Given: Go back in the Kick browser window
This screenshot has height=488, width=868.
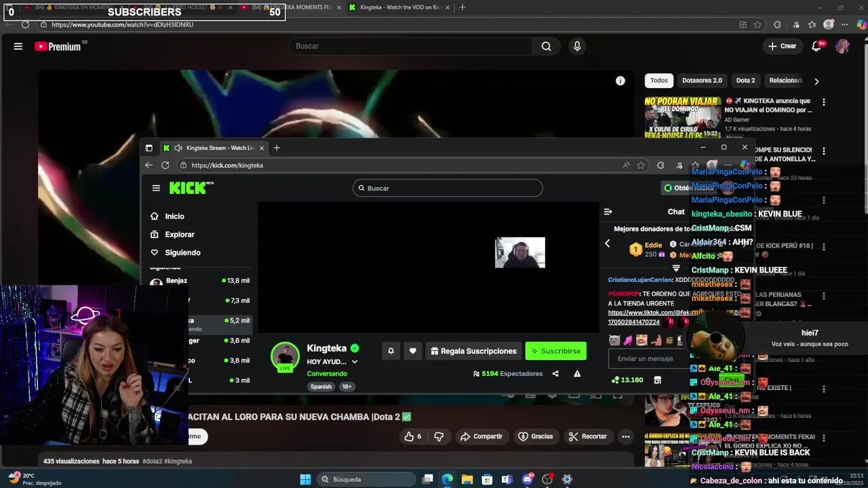Looking at the screenshot, I should click(149, 165).
